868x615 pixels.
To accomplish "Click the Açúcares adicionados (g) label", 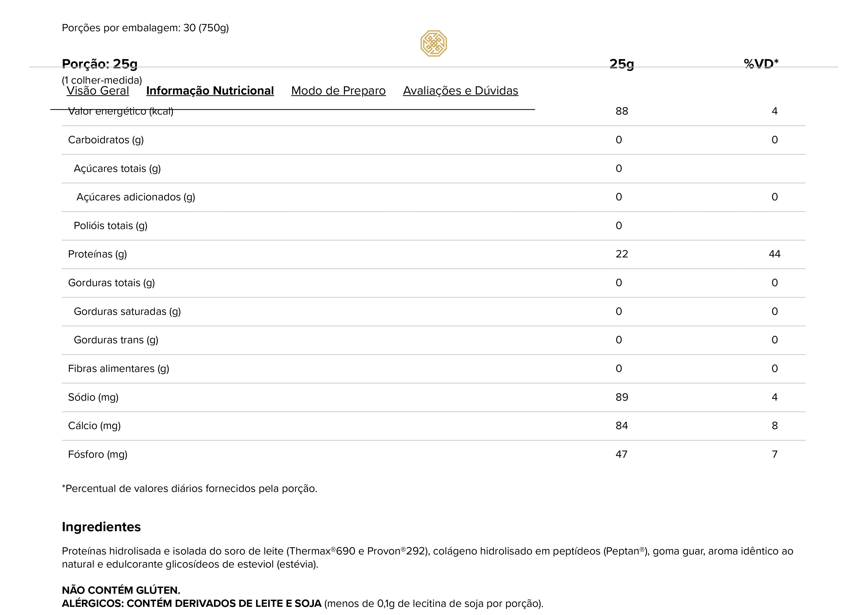I will click(136, 197).
